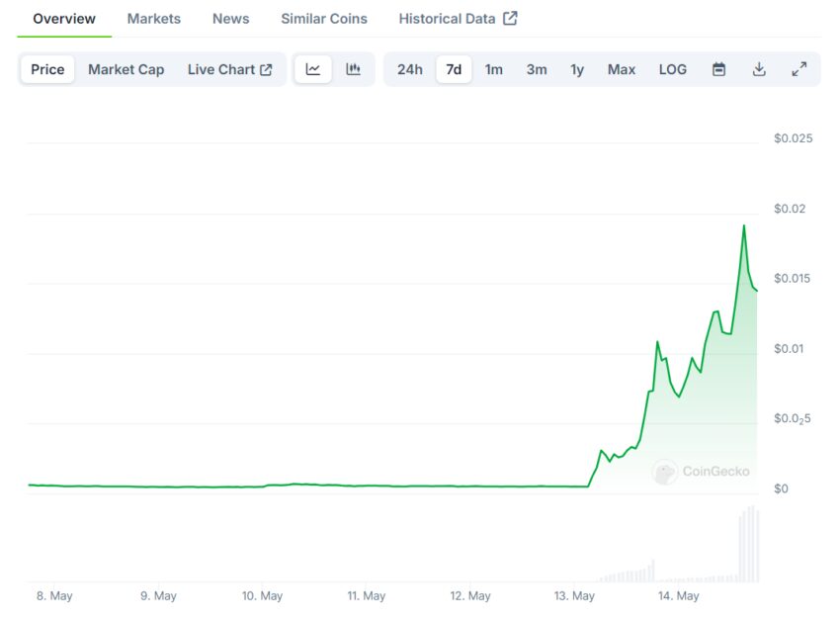Show Max price history
840x621 pixels.
click(622, 69)
